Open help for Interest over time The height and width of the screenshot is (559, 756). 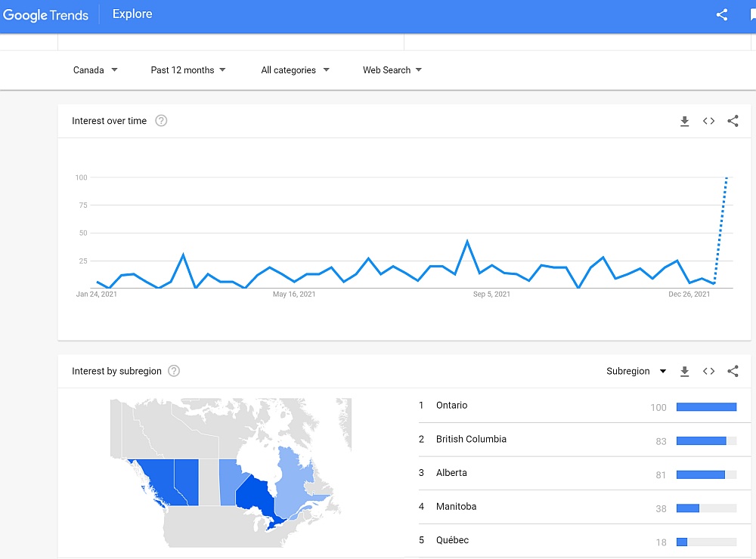pyautogui.click(x=161, y=121)
